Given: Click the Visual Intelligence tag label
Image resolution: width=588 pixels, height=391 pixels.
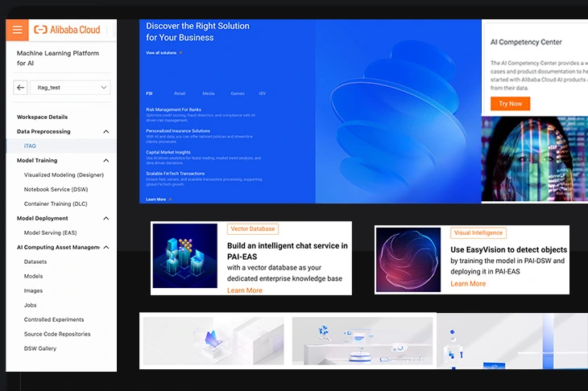Looking at the screenshot, I should [x=478, y=233].
